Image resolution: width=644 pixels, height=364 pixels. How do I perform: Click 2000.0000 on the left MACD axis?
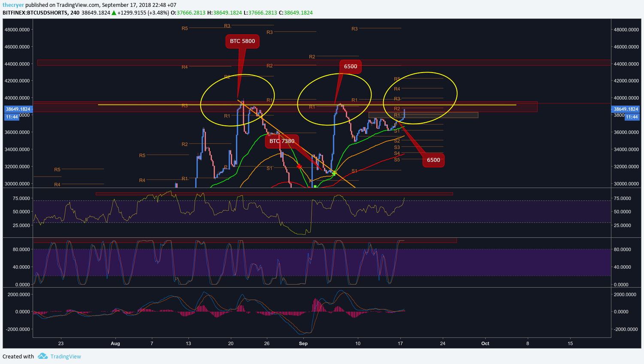pyautogui.click(x=19, y=294)
